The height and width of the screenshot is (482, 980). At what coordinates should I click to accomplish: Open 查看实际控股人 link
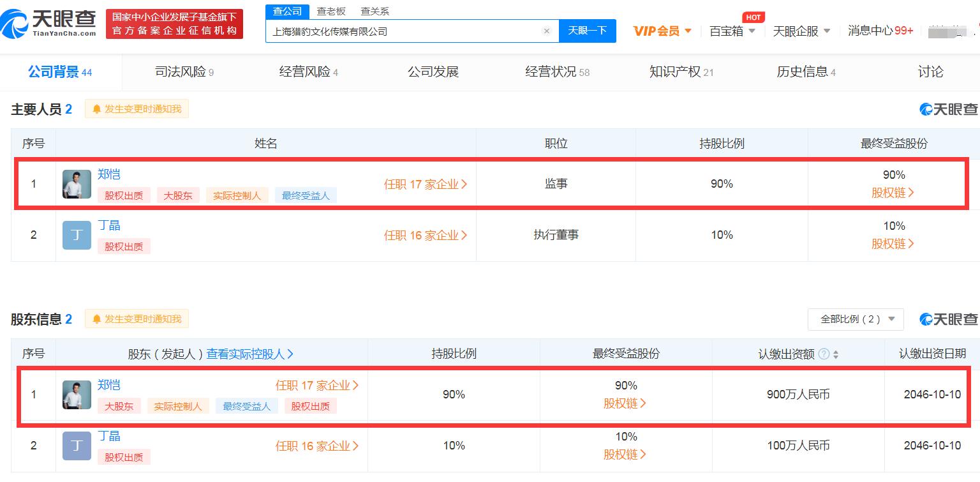(249, 354)
